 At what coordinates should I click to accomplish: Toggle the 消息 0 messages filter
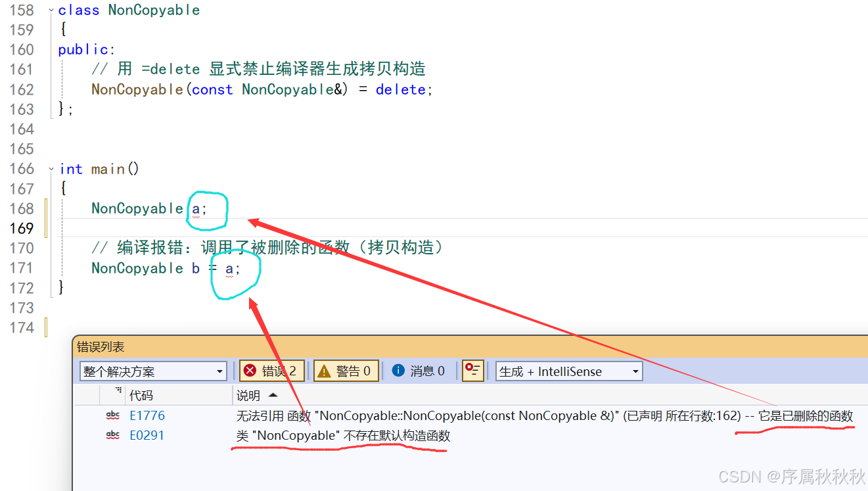419,371
